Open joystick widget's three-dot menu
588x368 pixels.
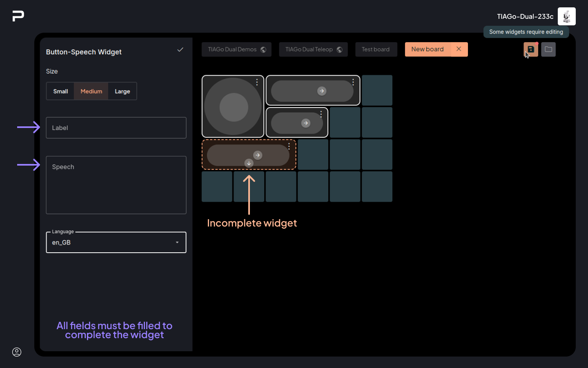257,82
